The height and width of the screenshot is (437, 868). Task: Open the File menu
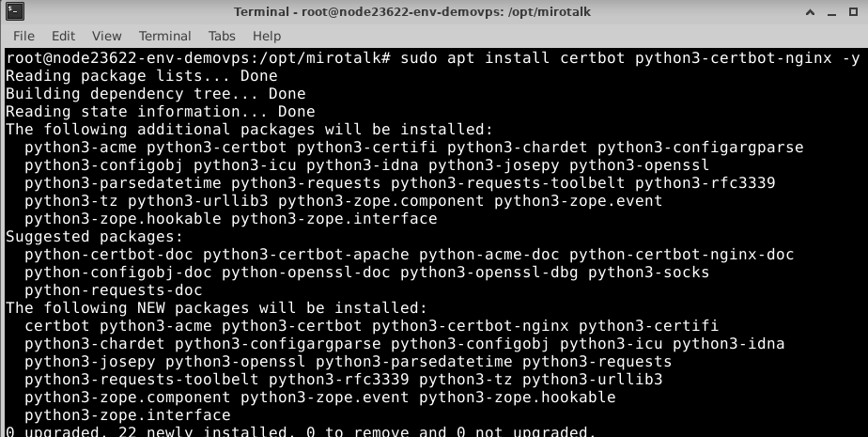(23, 36)
